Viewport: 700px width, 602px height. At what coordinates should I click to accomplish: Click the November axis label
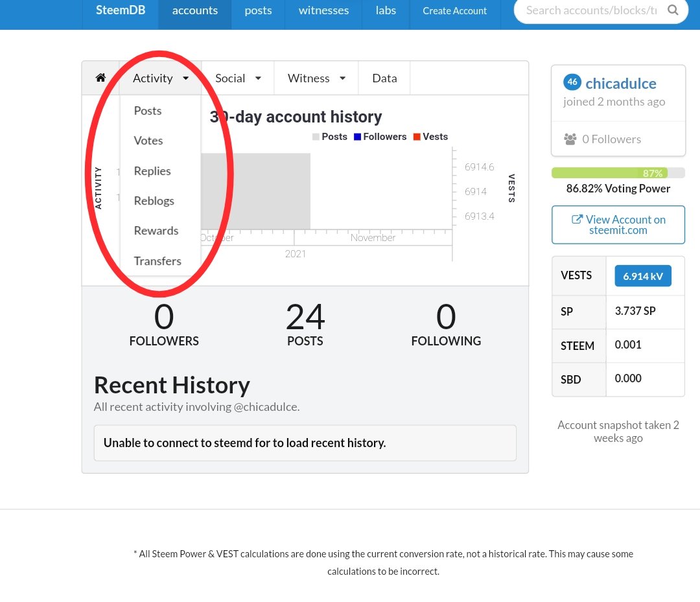[373, 238]
